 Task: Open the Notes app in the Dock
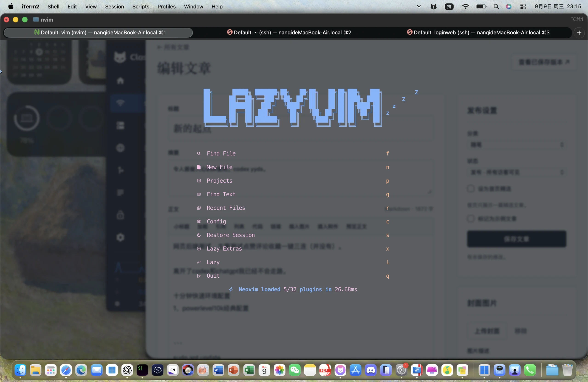(310, 370)
